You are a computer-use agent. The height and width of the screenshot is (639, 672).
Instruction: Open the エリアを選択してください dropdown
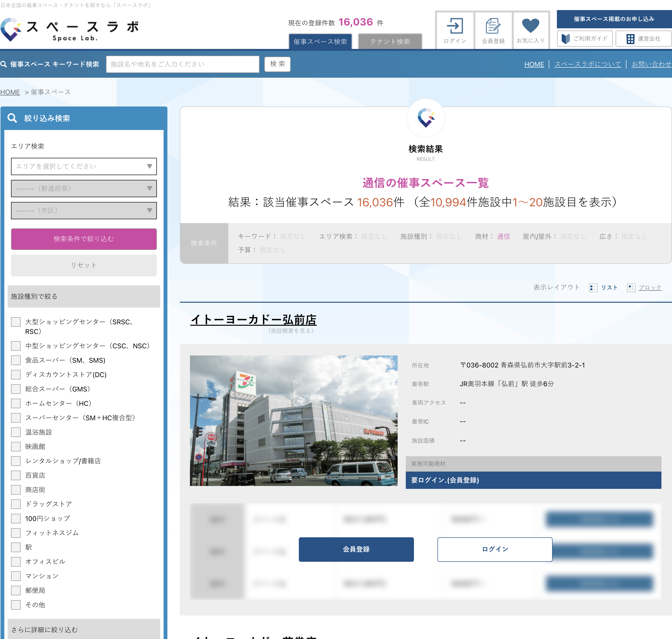click(x=84, y=166)
